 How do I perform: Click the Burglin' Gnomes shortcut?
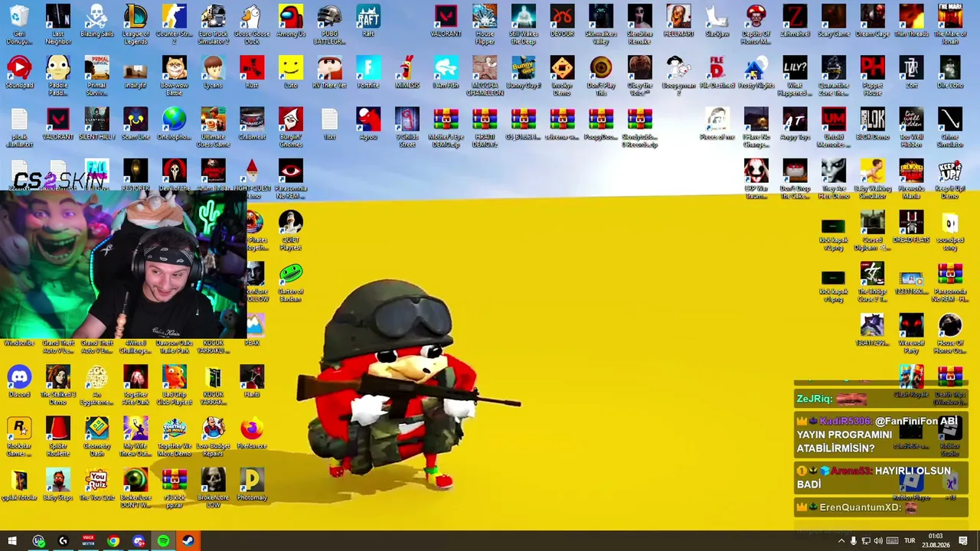tap(291, 127)
